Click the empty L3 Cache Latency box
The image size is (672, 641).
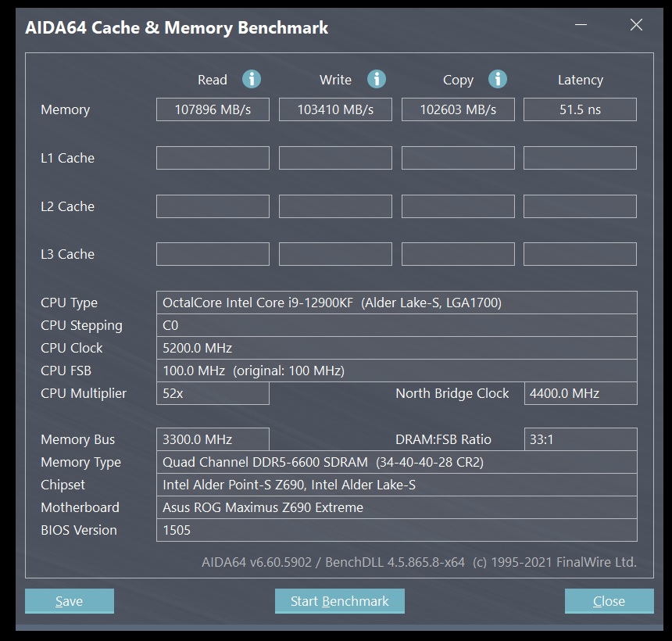580,254
